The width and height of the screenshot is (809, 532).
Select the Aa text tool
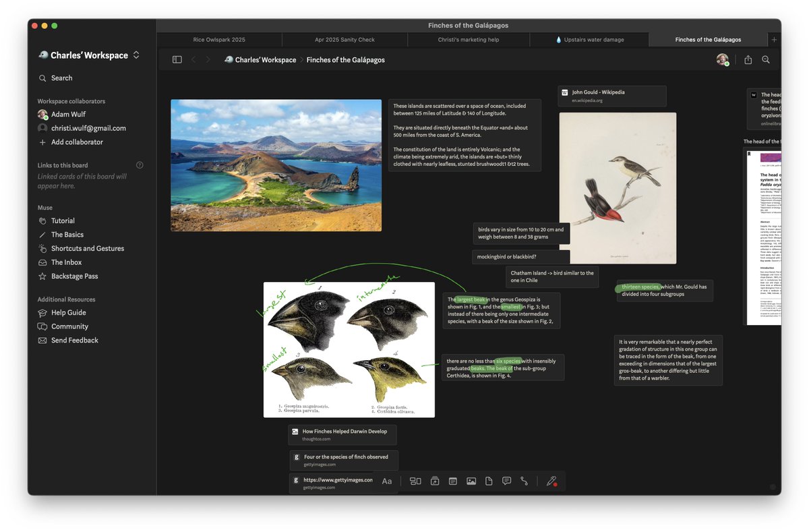[x=387, y=481]
